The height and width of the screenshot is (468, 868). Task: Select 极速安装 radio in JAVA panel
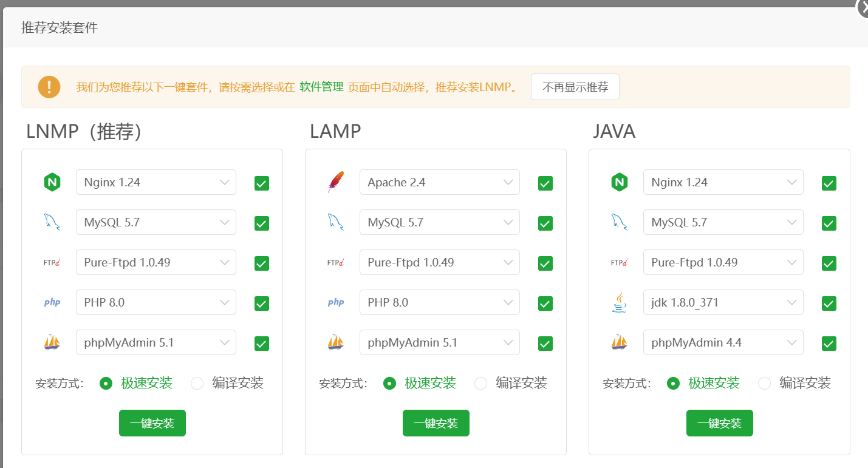coord(674,383)
